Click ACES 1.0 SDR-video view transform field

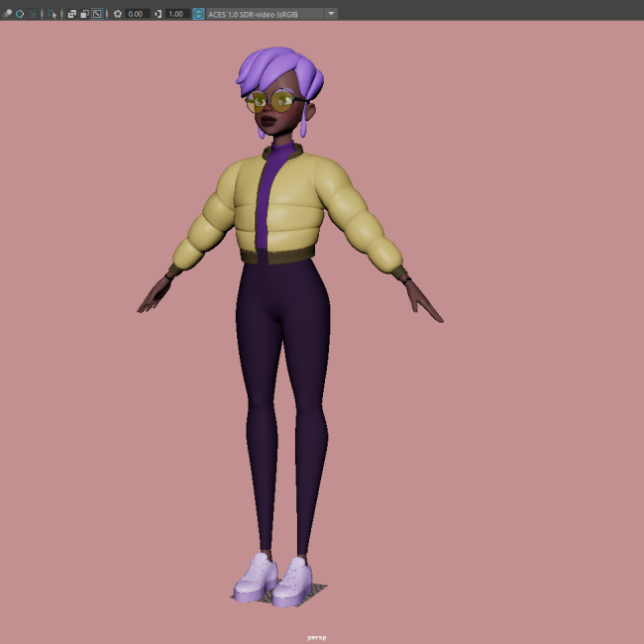(x=265, y=14)
